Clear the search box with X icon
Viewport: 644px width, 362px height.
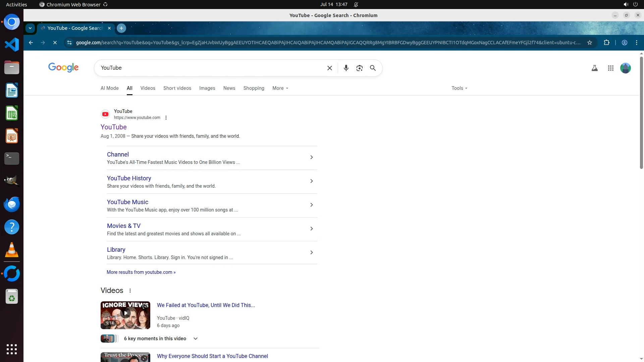tap(329, 68)
